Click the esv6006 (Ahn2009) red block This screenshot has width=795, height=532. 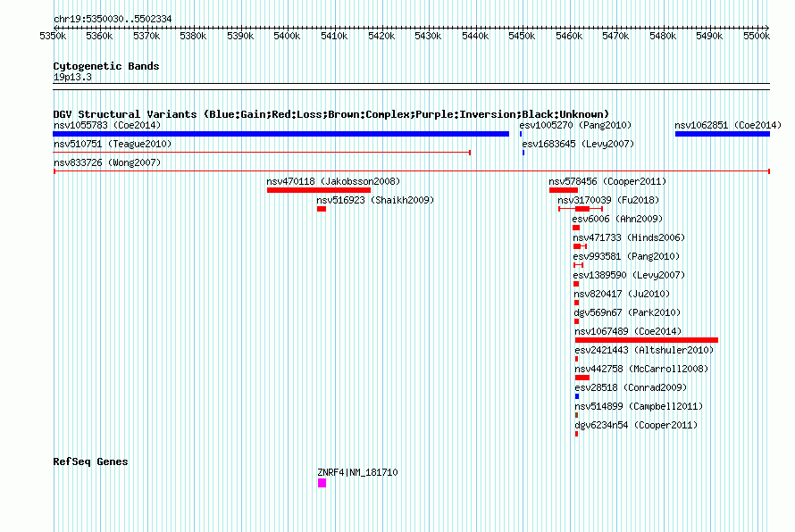pyautogui.click(x=576, y=228)
